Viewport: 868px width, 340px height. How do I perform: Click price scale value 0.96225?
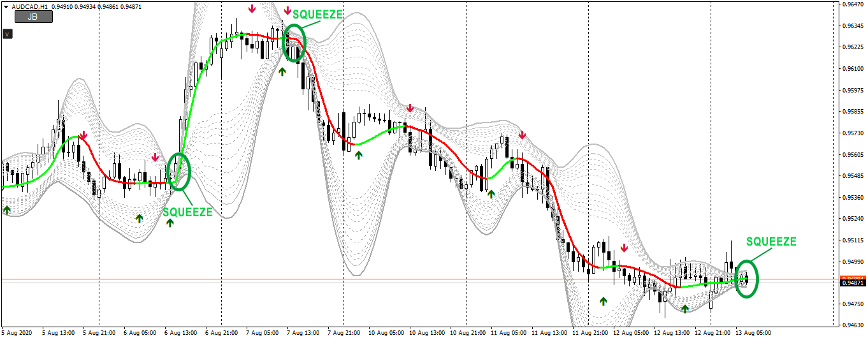pyautogui.click(x=853, y=47)
